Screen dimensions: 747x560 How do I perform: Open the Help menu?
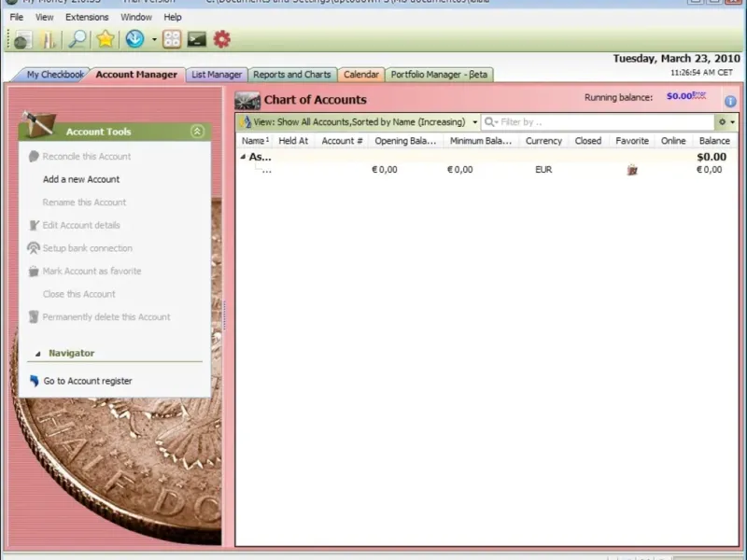tap(173, 17)
